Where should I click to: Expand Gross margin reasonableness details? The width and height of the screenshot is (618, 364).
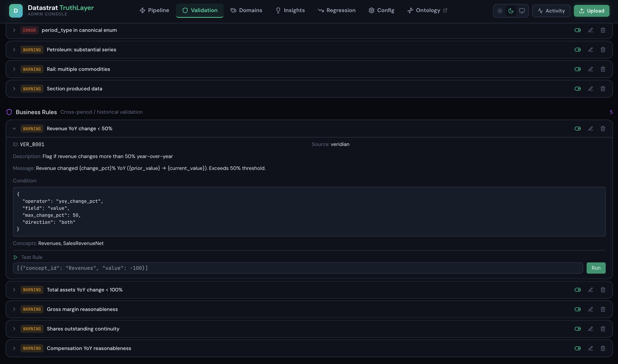coord(14,309)
